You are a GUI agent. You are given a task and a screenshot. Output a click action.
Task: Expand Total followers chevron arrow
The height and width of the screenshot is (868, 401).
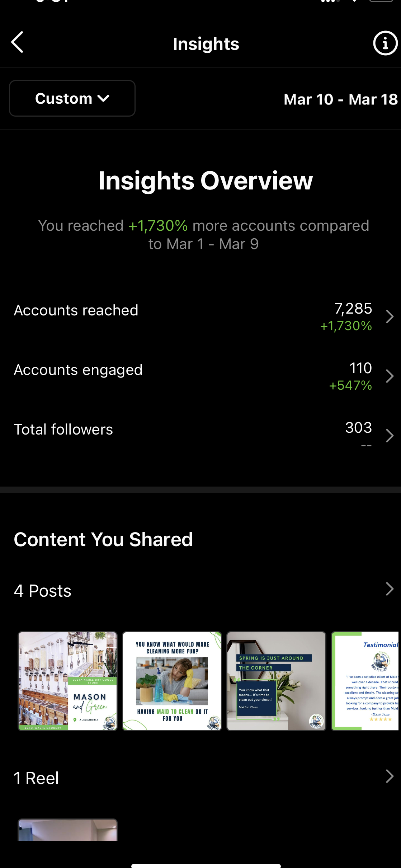[x=390, y=436]
